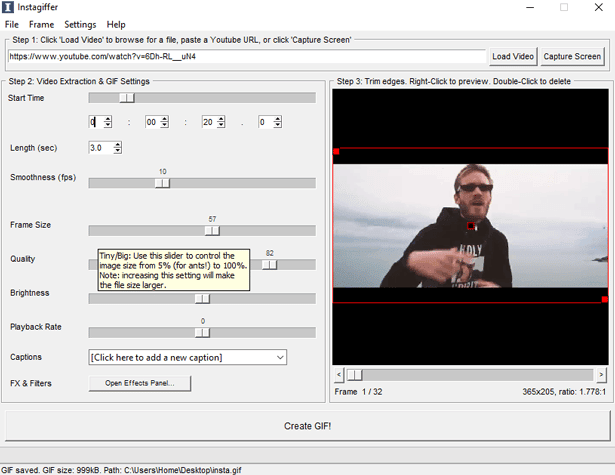Click the Capture Screen button
Viewport: 615px width, 475px height.
click(x=572, y=56)
